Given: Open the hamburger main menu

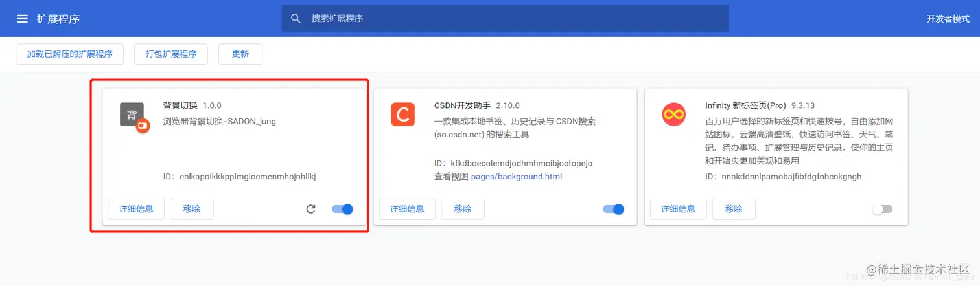Looking at the screenshot, I should coord(22,19).
